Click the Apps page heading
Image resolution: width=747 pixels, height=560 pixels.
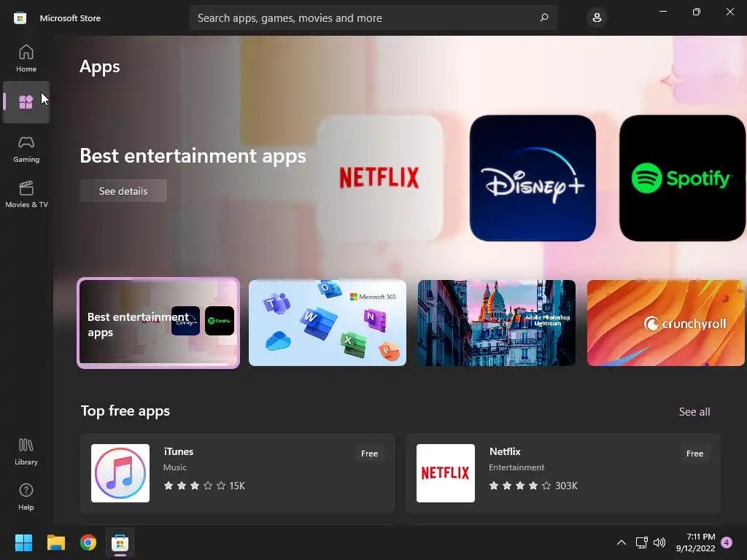click(x=99, y=67)
